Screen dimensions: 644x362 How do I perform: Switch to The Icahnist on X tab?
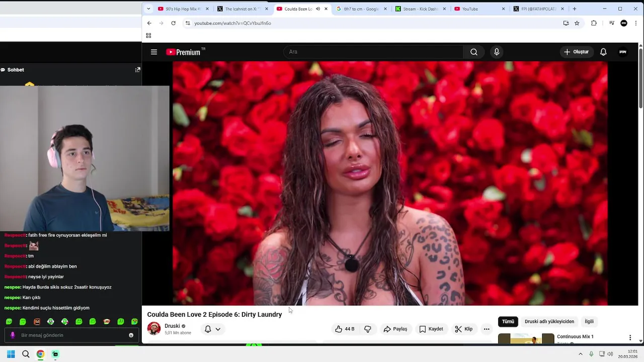(x=243, y=9)
